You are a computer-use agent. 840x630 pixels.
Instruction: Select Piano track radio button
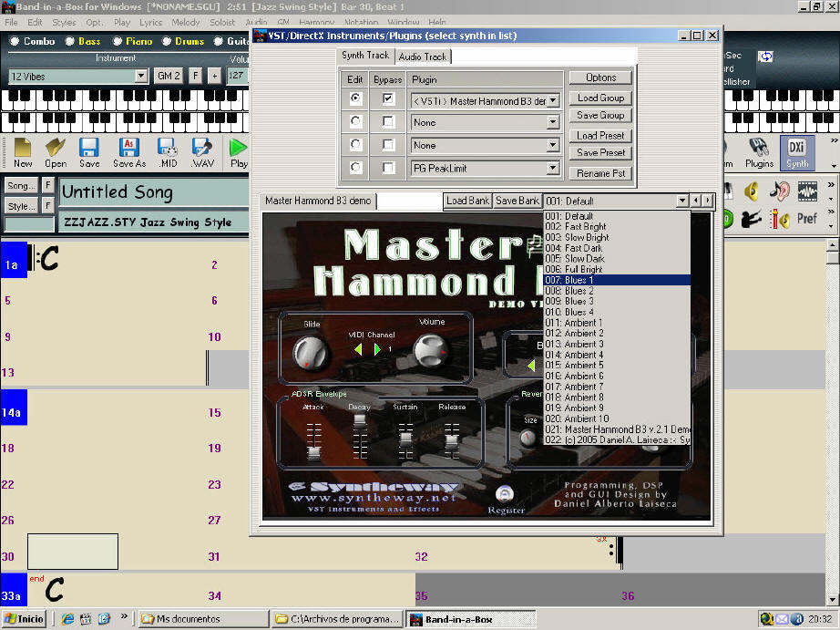pos(118,41)
